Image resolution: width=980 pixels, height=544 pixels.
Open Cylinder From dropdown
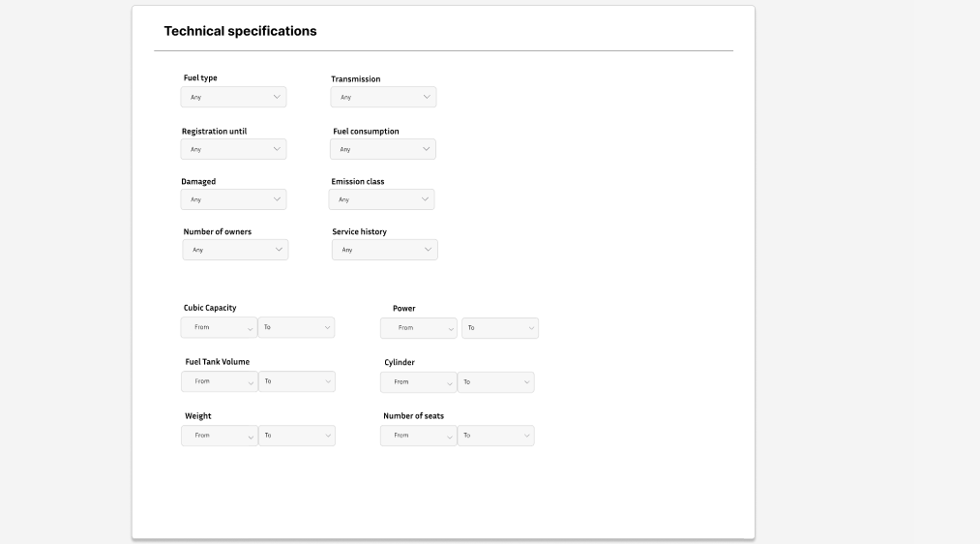pyautogui.click(x=418, y=382)
